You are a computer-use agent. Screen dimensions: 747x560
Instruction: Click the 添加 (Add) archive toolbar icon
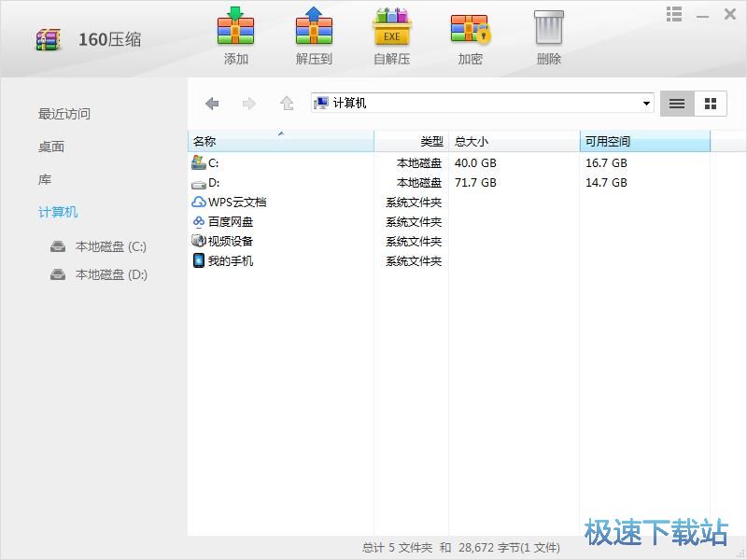236,27
